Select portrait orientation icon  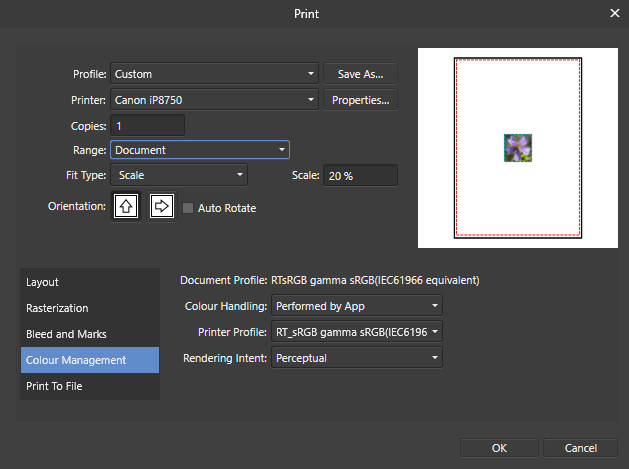126,206
